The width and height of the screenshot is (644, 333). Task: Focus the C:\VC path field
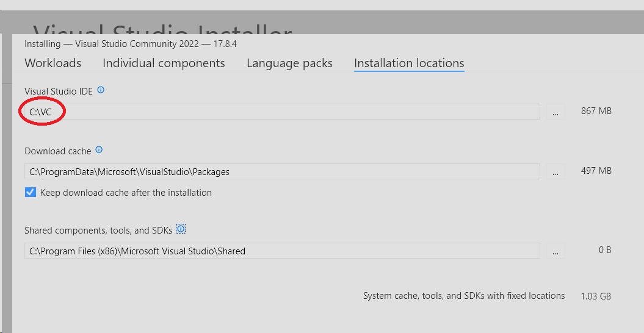coord(282,112)
